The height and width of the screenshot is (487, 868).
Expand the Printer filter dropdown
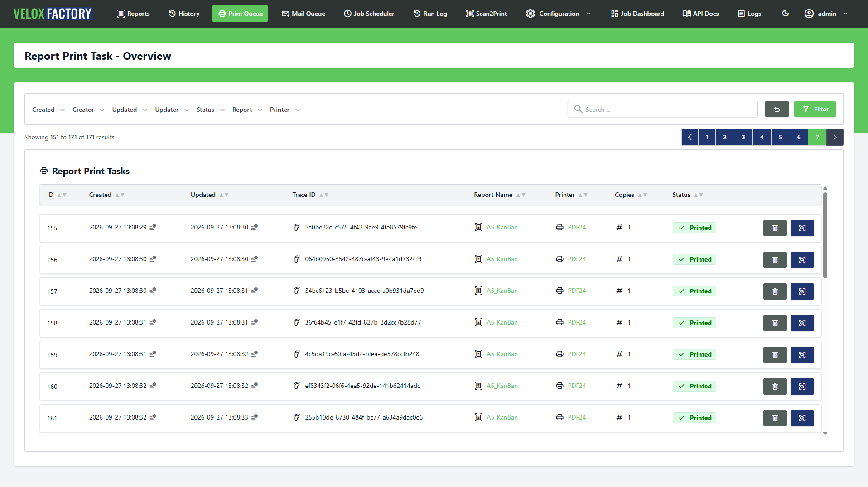(285, 110)
